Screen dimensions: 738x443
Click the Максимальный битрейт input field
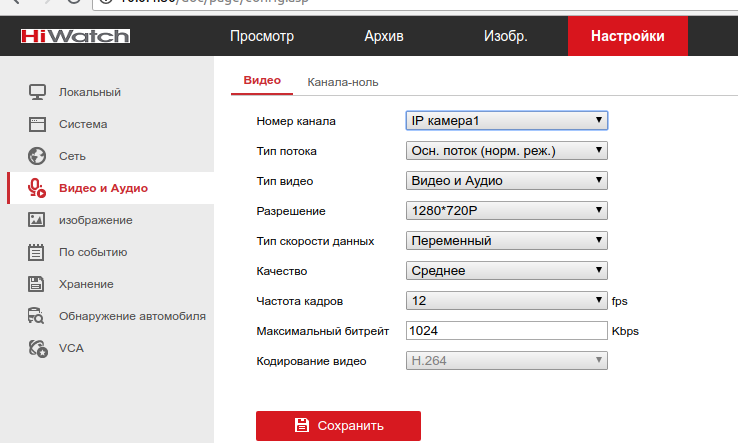point(507,330)
